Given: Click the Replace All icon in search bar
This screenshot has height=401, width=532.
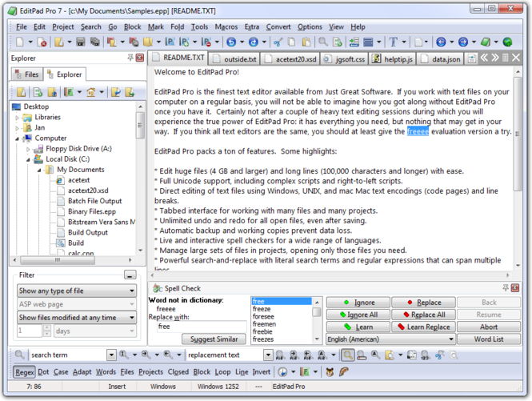Looking at the screenshot, I should pos(322,355).
